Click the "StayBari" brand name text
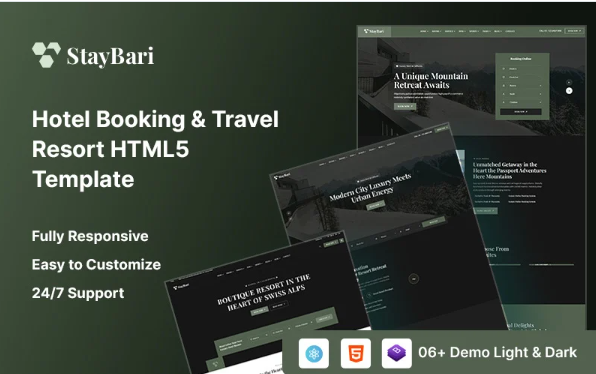 point(110,56)
